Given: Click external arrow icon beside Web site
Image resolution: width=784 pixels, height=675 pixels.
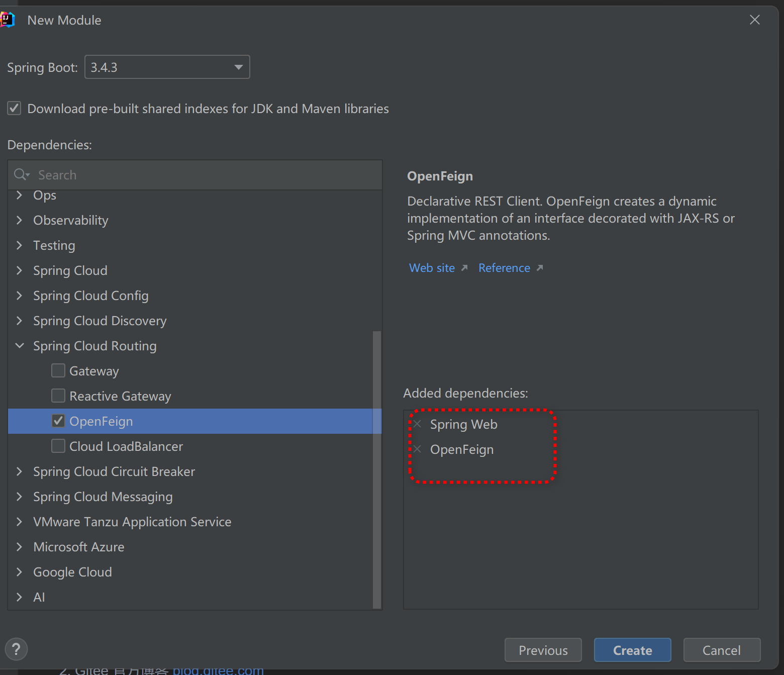Looking at the screenshot, I should pyautogui.click(x=464, y=268).
